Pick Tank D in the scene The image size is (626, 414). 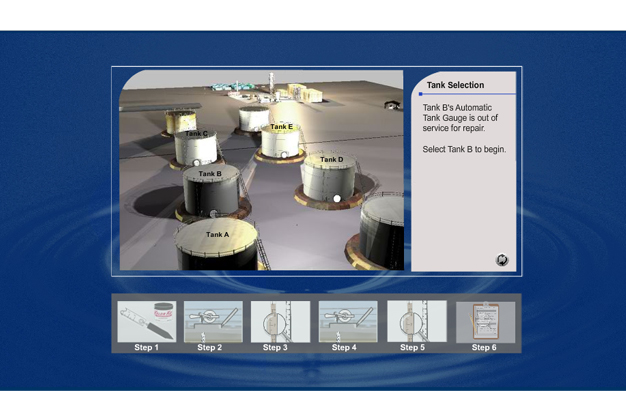(x=330, y=178)
